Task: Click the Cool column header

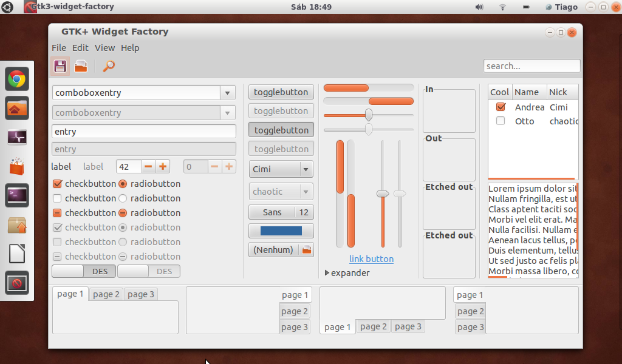Action: click(x=500, y=92)
